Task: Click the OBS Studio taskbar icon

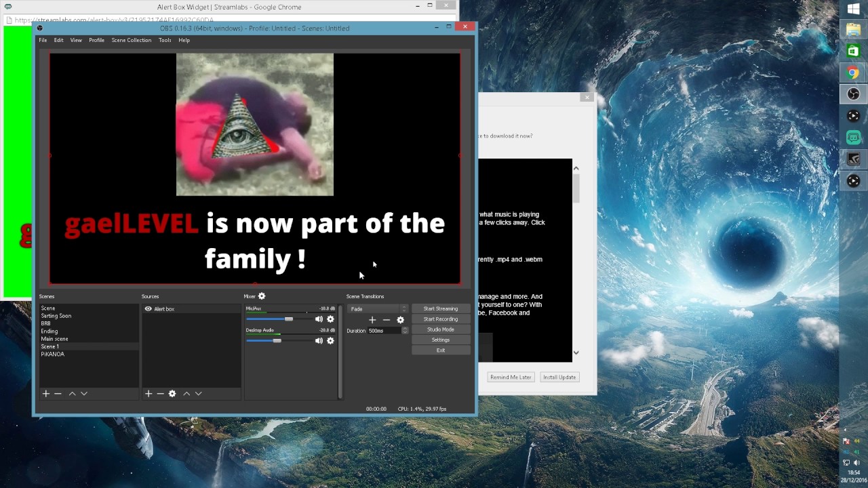Action: click(854, 94)
